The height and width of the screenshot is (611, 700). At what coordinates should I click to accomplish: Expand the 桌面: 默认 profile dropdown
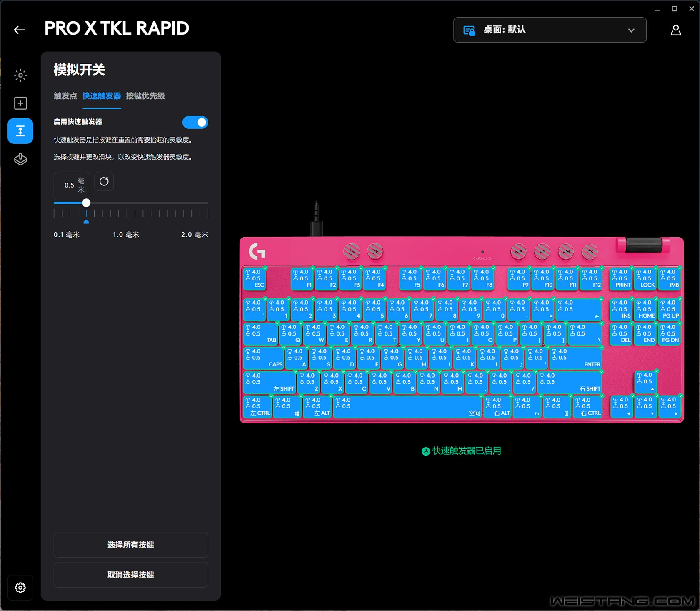550,30
